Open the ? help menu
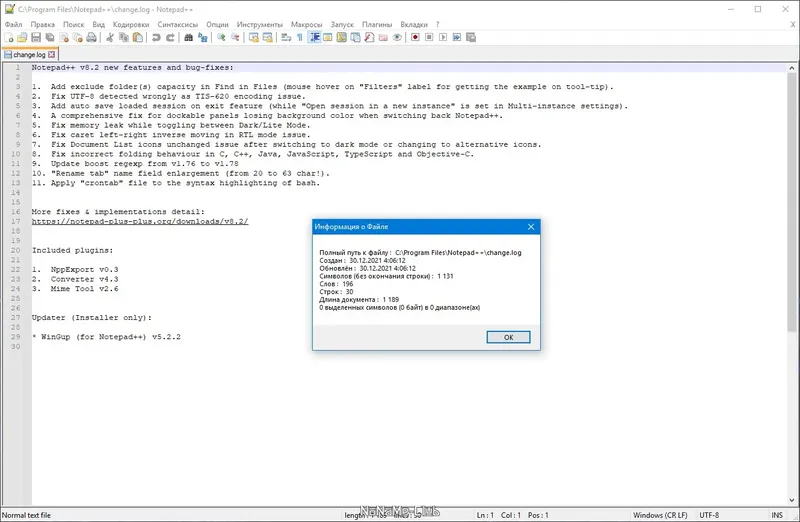This screenshot has width=800, height=522. [437, 24]
